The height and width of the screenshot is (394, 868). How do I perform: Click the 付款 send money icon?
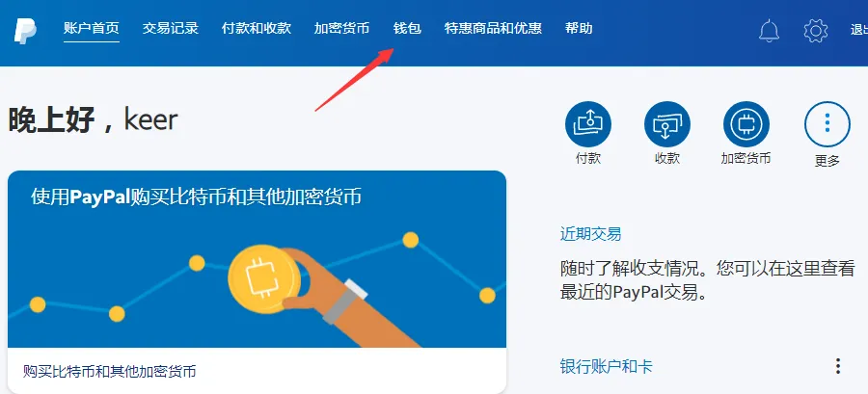(x=588, y=124)
